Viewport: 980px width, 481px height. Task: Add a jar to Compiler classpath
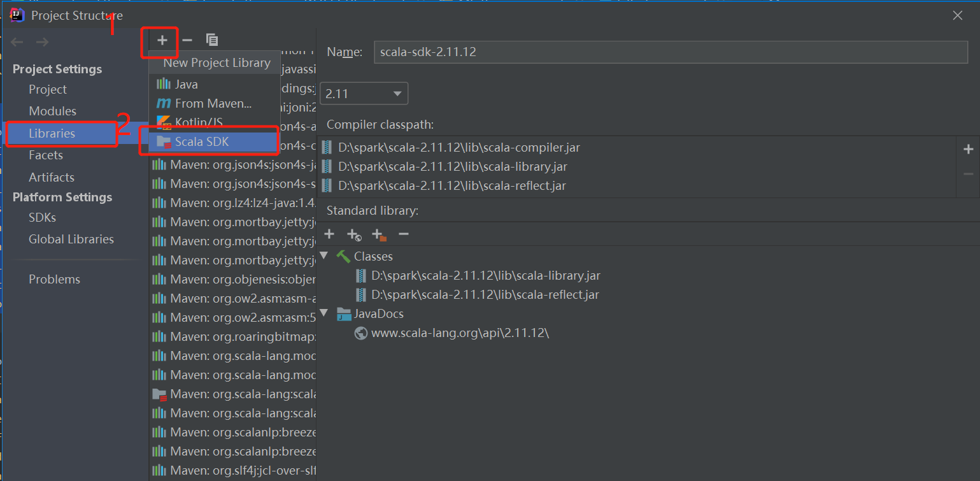coord(969,149)
